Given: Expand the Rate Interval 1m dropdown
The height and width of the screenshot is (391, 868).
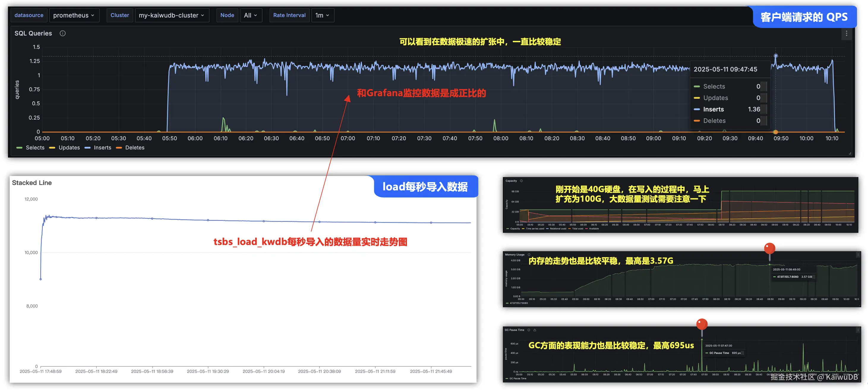Looking at the screenshot, I should (x=322, y=15).
